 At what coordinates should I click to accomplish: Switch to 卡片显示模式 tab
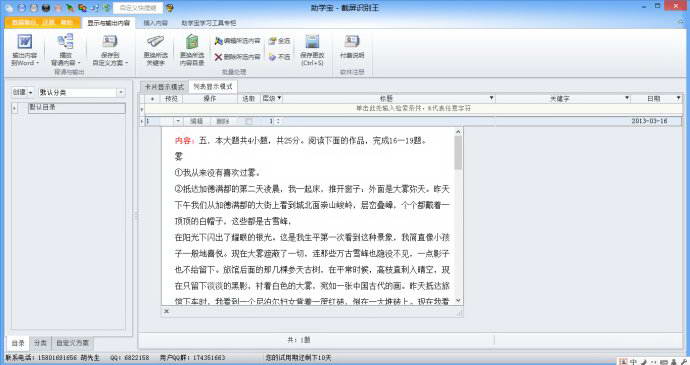coord(164,87)
